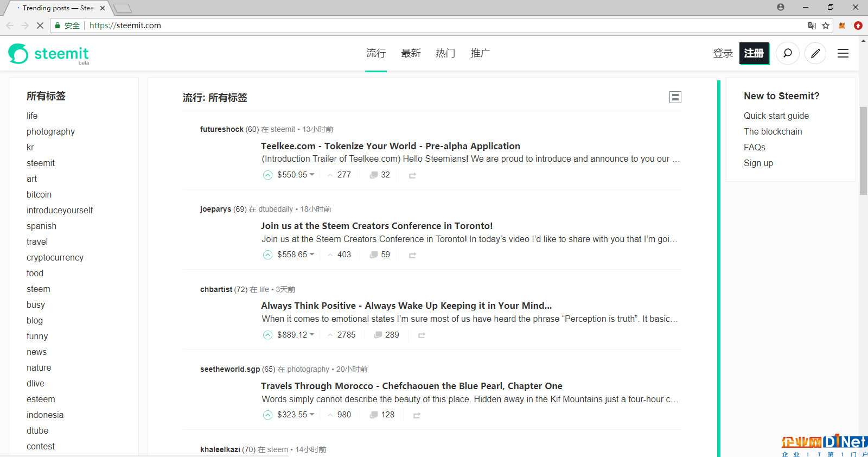This screenshot has height=457, width=868.
Task: Open the search magnifier icon
Action: (788, 53)
